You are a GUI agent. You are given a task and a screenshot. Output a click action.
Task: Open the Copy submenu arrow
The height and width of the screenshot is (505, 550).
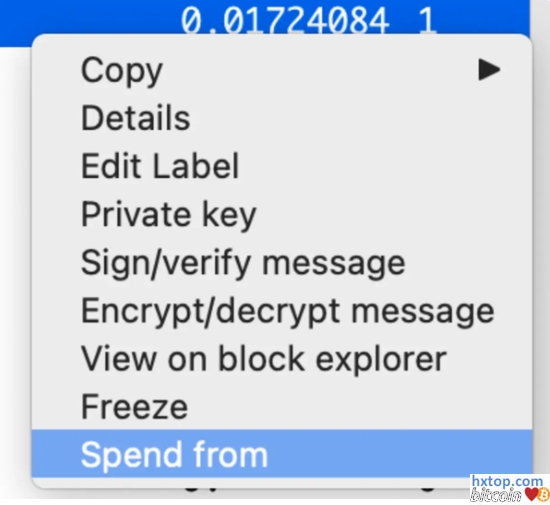489,70
